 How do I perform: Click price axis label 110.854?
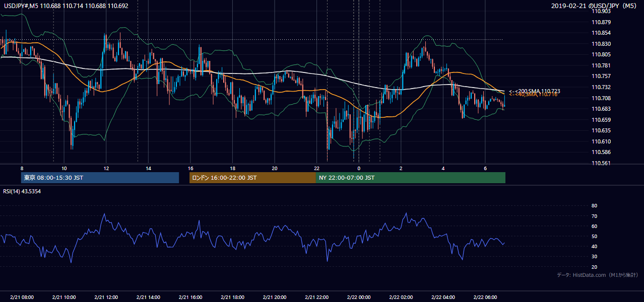tap(601, 33)
